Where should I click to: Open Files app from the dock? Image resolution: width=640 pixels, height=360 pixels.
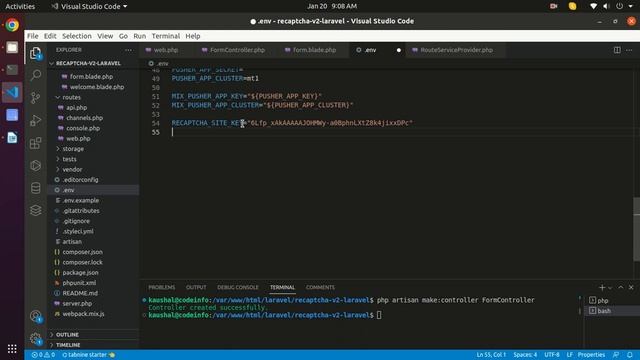pos(12,47)
